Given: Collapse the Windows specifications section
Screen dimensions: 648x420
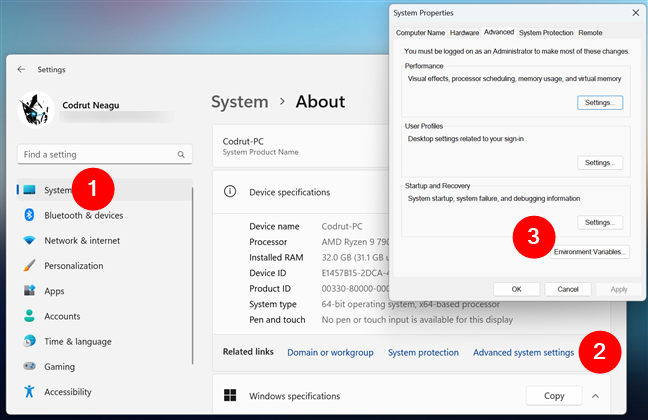Looking at the screenshot, I should tap(595, 396).
